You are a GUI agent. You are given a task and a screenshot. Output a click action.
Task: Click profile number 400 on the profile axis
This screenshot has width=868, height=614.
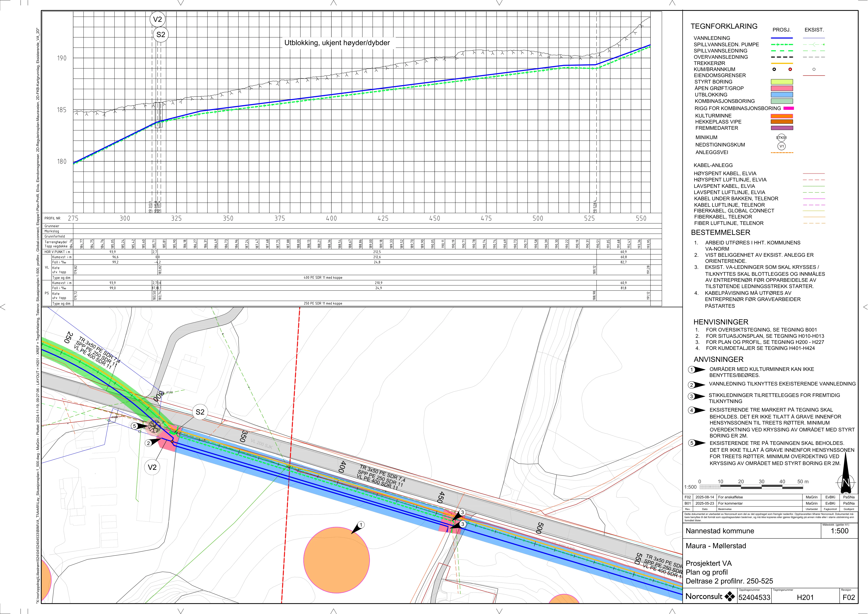[x=331, y=218]
